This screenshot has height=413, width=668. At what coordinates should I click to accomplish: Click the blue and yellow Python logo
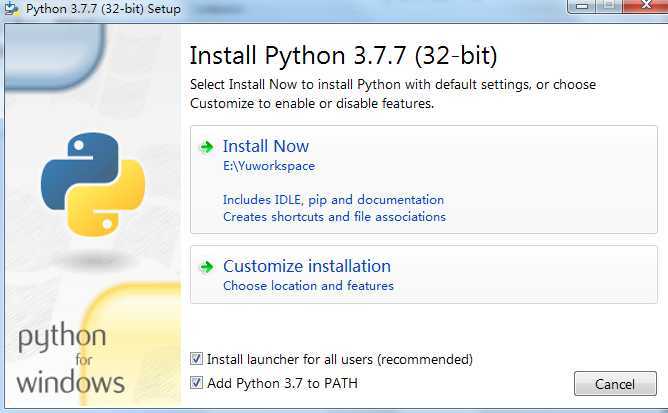click(x=93, y=184)
